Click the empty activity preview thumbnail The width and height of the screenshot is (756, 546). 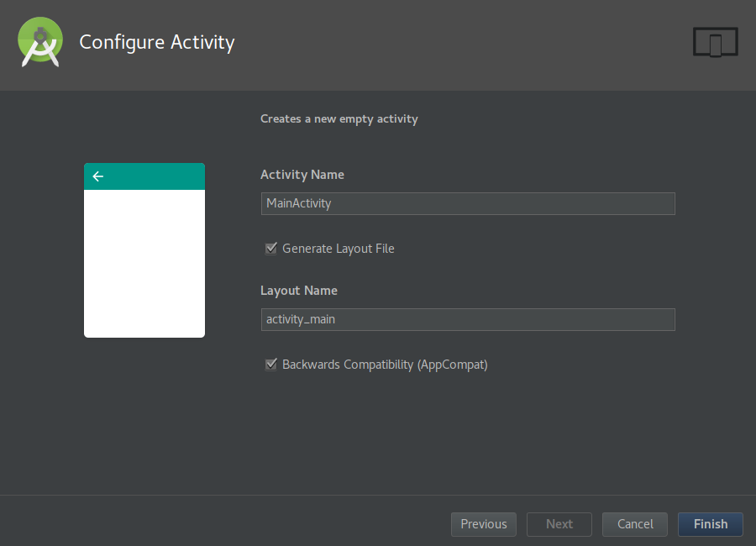pyautogui.click(x=144, y=250)
